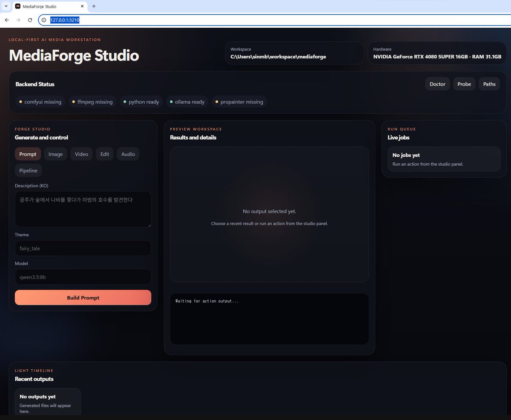Open a new browser tab
This screenshot has width=511, height=420.
coord(94,6)
